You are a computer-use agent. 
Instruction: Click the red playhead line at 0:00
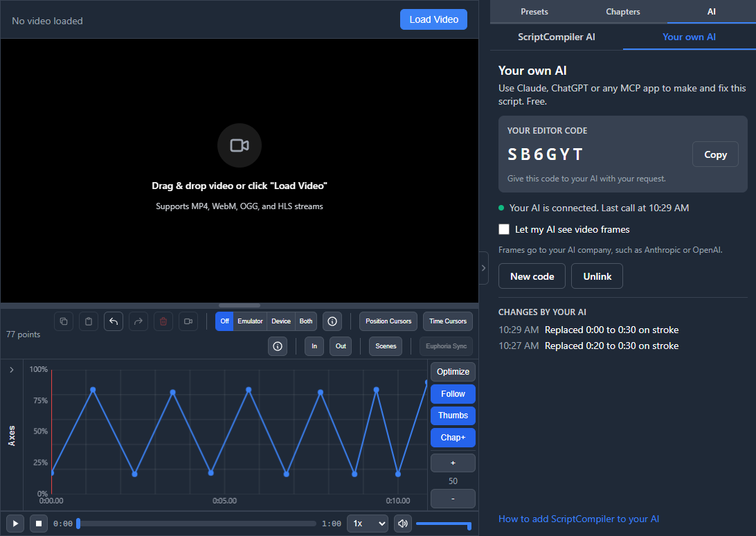(x=52, y=431)
